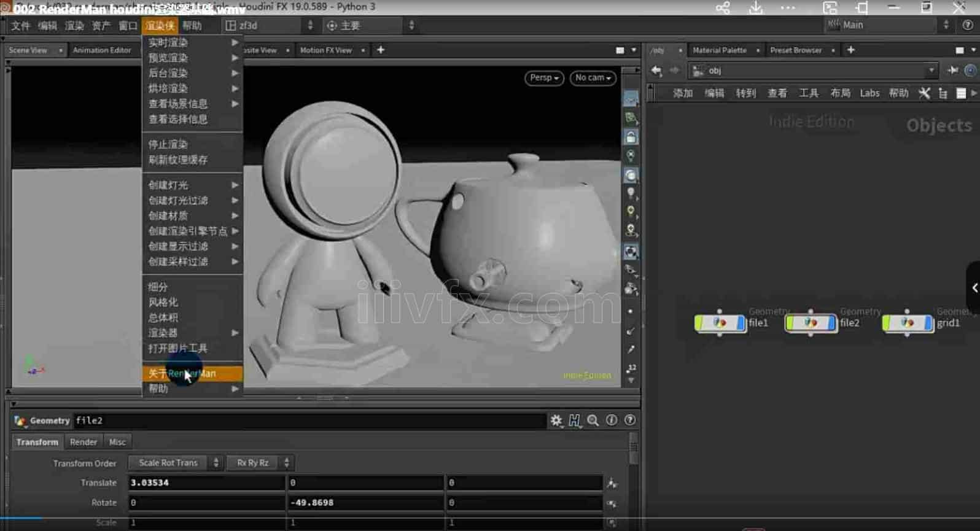
Task: Switch to the Preset Browser tab
Action: pyautogui.click(x=796, y=50)
